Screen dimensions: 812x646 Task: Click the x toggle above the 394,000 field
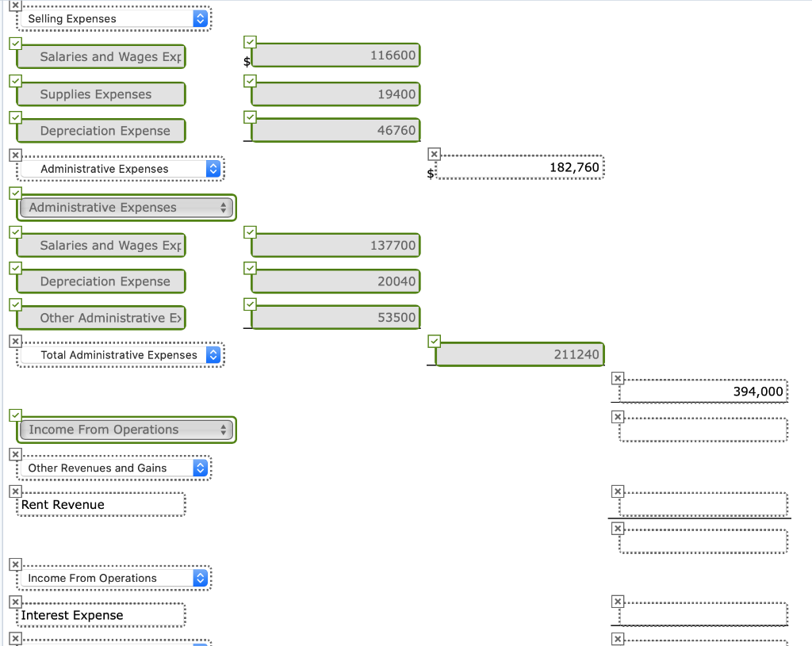click(x=617, y=378)
